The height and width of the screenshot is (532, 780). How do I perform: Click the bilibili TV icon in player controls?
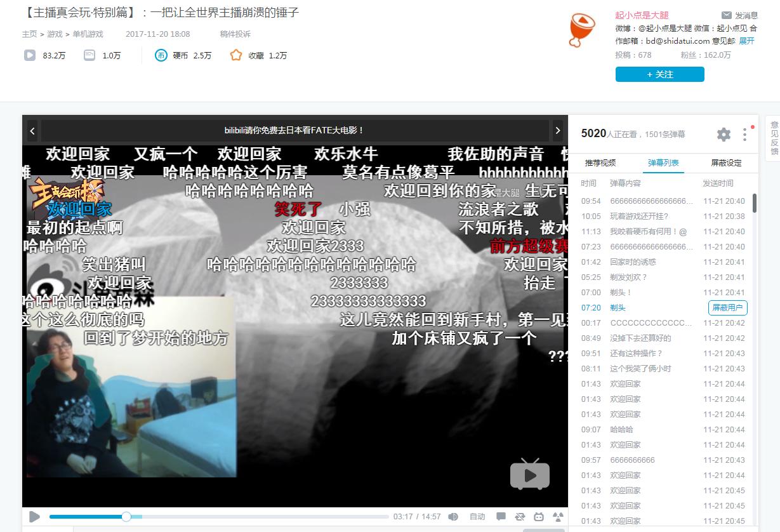(x=538, y=517)
